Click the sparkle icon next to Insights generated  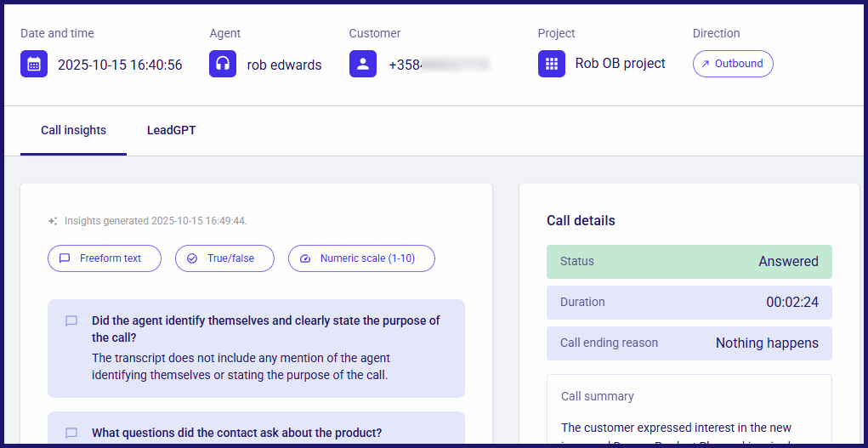[53, 222]
